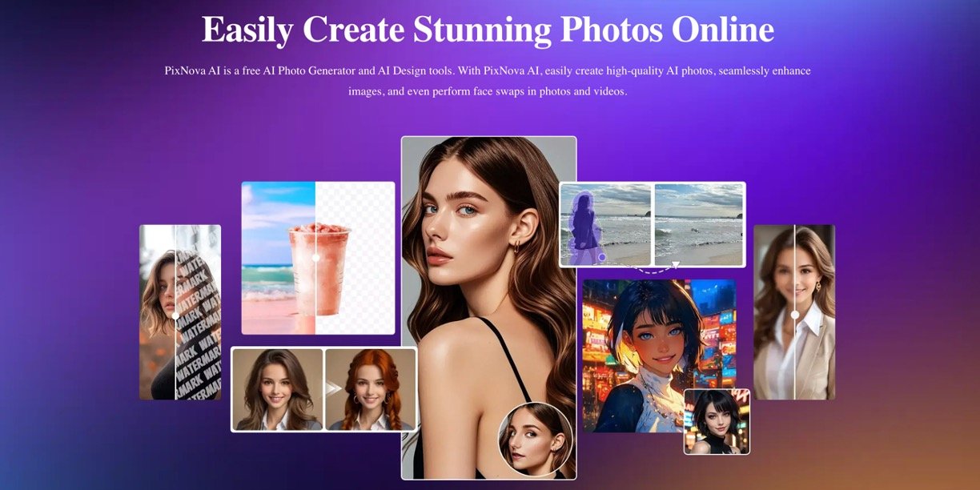Click the PixNova AI description paragraph
The width and height of the screenshot is (980, 490).
coord(488,81)
